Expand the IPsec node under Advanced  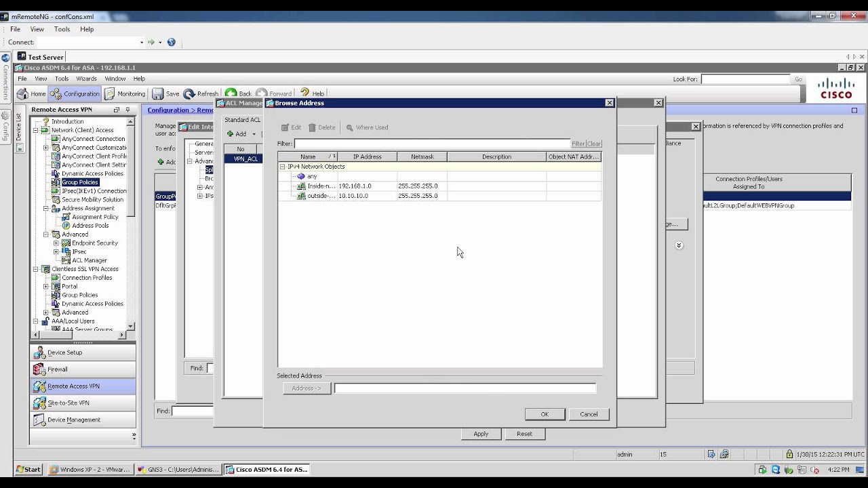(x=56, y=252)
